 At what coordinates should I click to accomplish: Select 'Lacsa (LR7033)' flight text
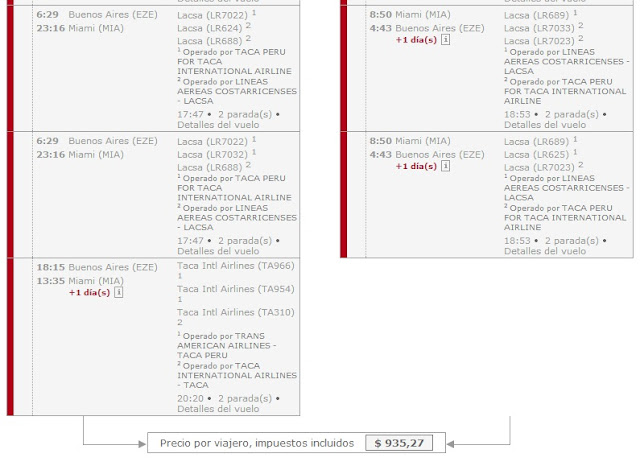(x=539, y=28)
